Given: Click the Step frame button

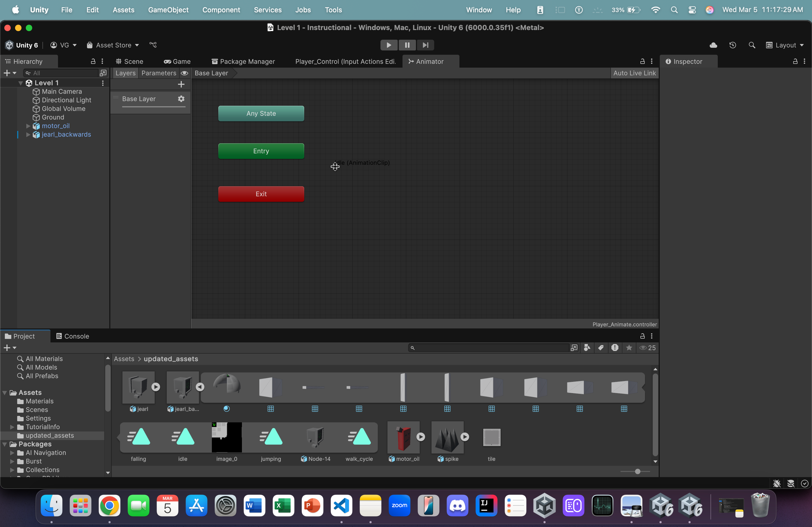Looking at the screenshot, I should coord(425,45).
